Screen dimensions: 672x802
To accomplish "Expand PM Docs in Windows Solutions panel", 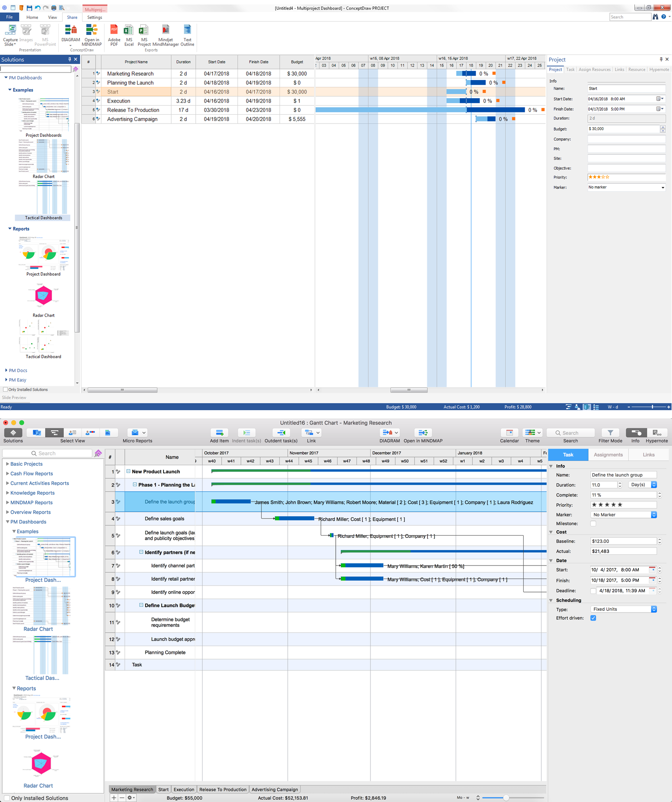I will [6, 370].
